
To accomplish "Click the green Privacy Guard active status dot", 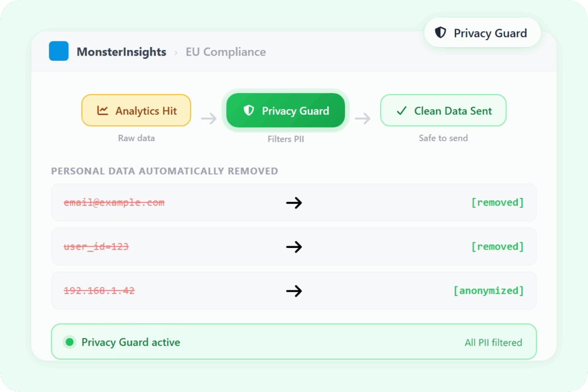I will click(x=69, y=343).
